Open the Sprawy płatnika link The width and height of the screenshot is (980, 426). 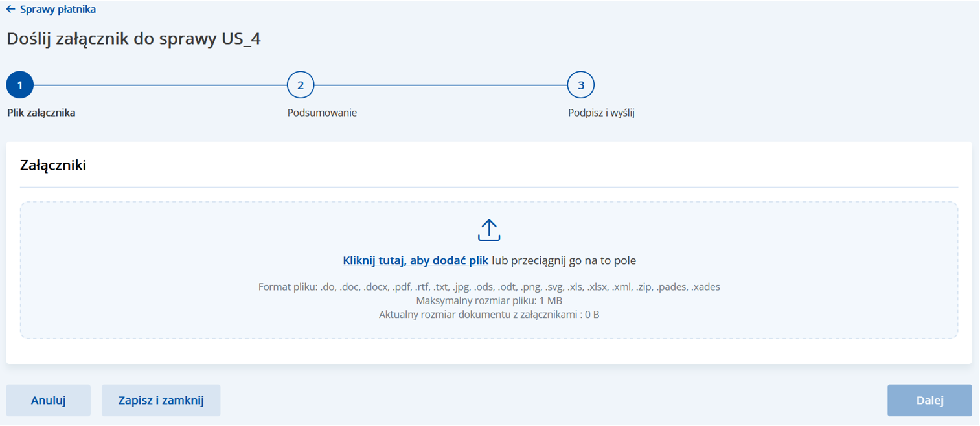58,10
